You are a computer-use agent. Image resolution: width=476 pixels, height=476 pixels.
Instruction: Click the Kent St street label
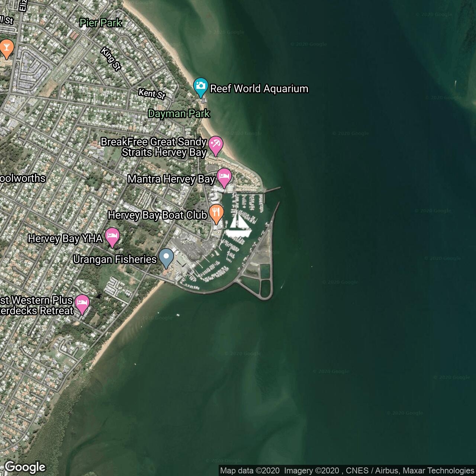(152, 93)
